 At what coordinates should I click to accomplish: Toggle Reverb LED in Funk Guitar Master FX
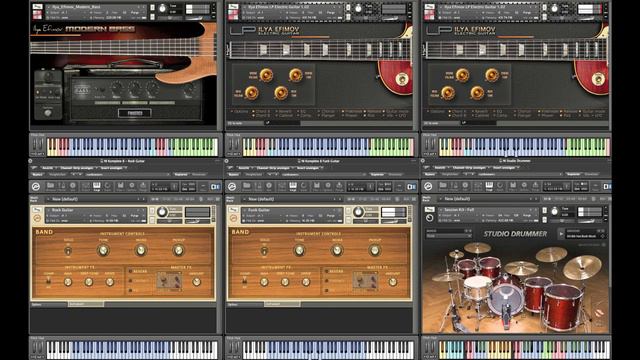(326, 271)
